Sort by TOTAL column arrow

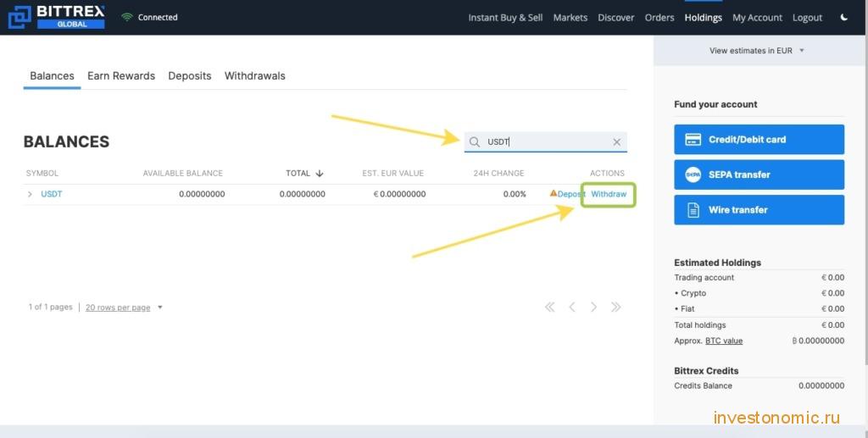tap(320, 173)
